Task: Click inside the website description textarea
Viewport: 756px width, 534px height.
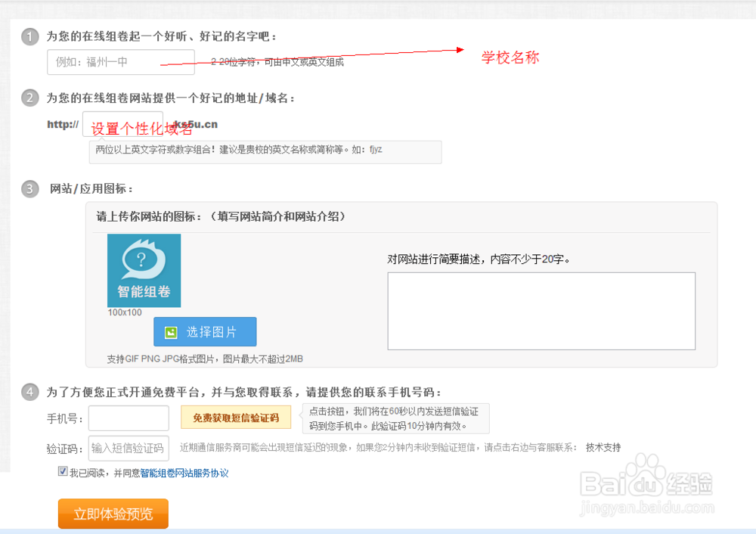Action: [541, 310]
